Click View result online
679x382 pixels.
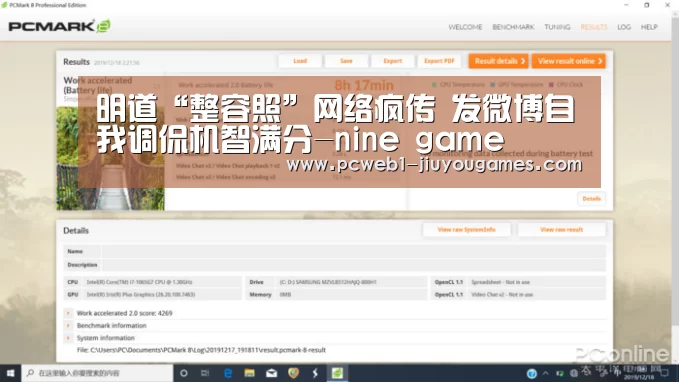click(x=569, y=61)
